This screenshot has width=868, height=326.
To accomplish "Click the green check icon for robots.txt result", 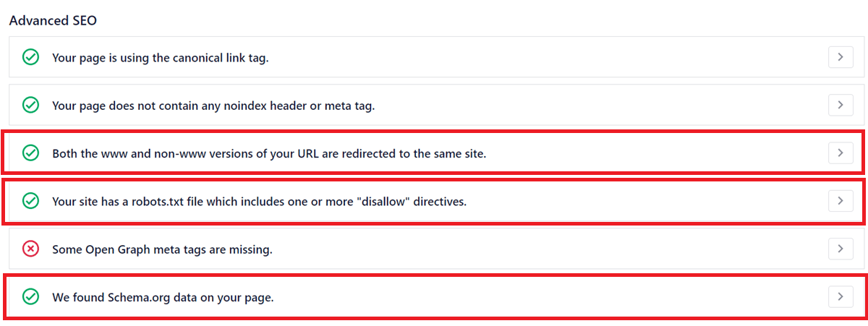I will (x=30, y=201).
